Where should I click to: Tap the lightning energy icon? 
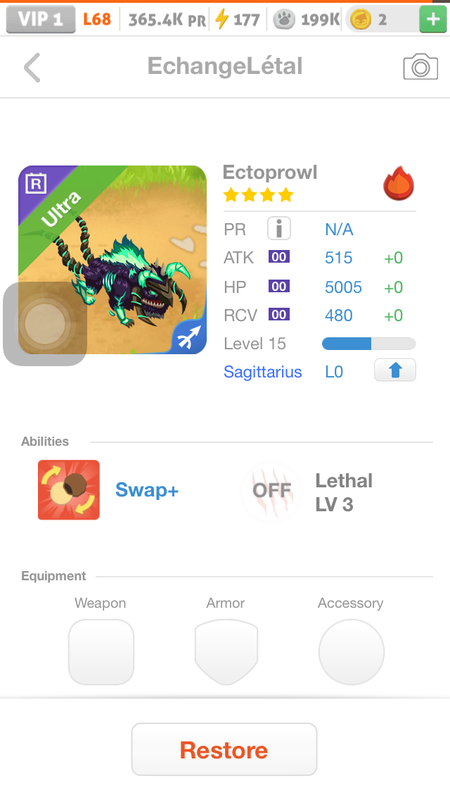pyautogui.click(x=221, y=20)
